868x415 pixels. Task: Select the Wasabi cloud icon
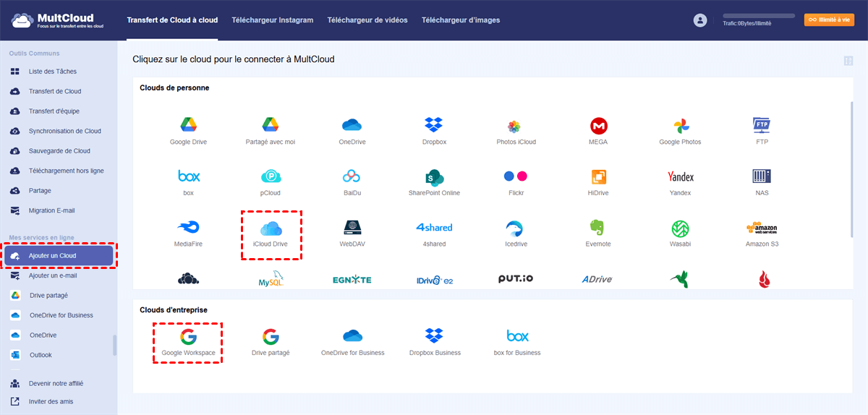(x=680, y=228)
